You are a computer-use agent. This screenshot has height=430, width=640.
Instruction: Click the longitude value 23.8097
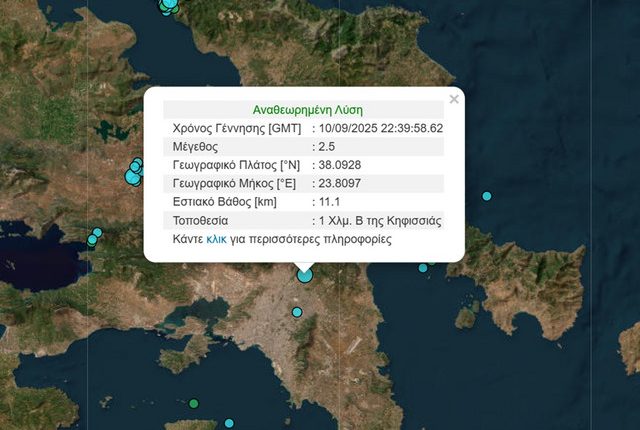[340, 184]
